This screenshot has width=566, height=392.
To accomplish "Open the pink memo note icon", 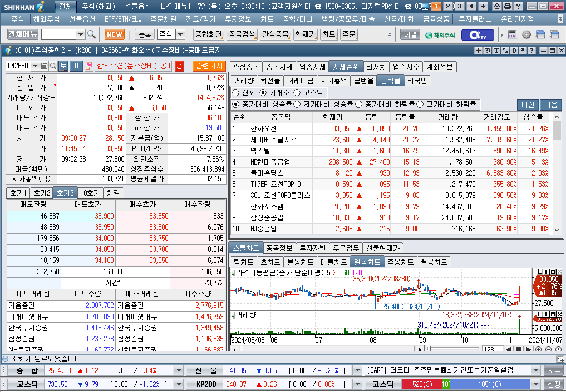I will pos(89,66).
